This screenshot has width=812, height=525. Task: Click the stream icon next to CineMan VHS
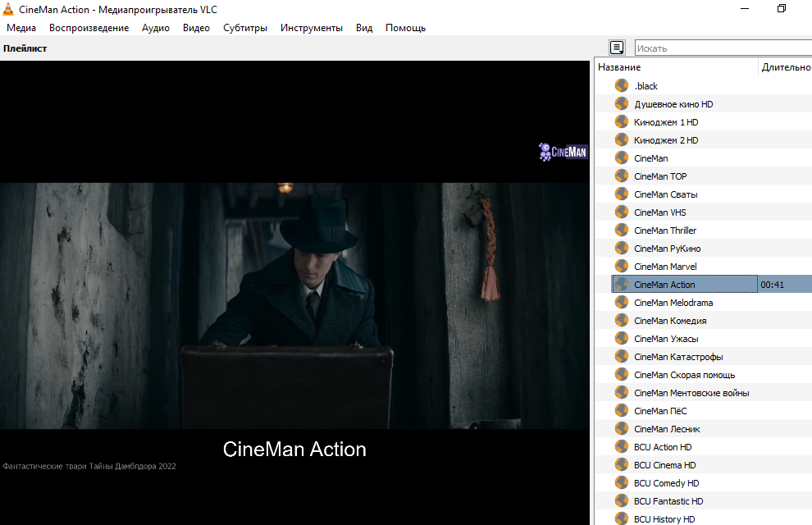(622, 212)
